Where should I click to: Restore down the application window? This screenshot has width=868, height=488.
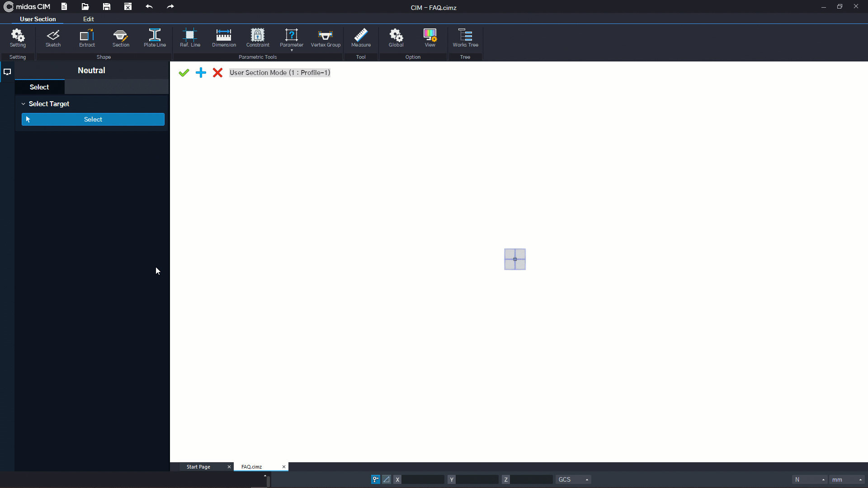click(x=840, y=6)
